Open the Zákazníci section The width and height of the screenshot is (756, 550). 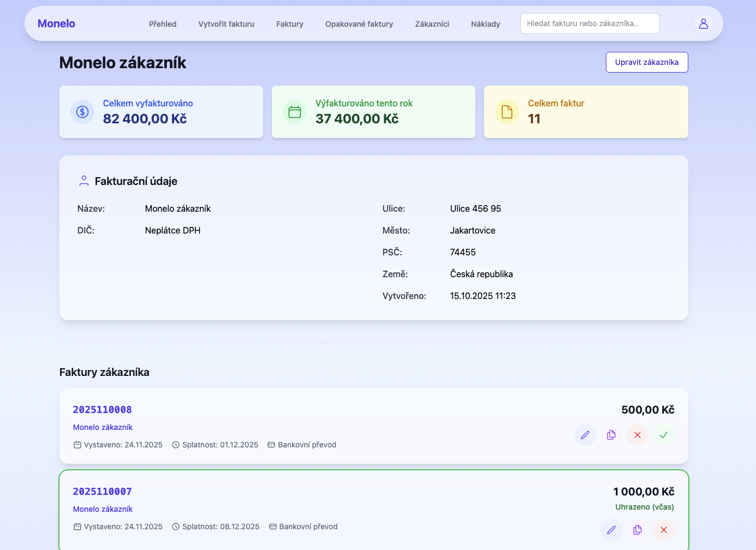pyautogui.click(x=432, y=24)
